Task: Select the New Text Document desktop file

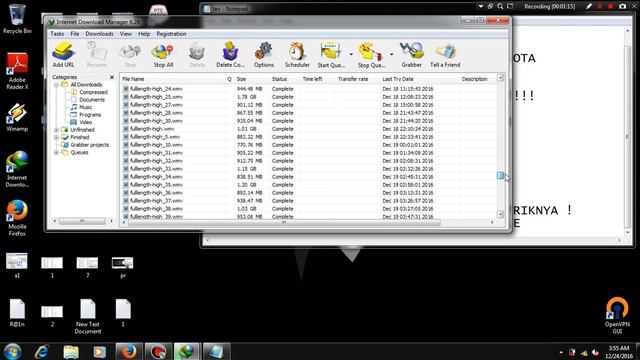Action: click(88, 316)
